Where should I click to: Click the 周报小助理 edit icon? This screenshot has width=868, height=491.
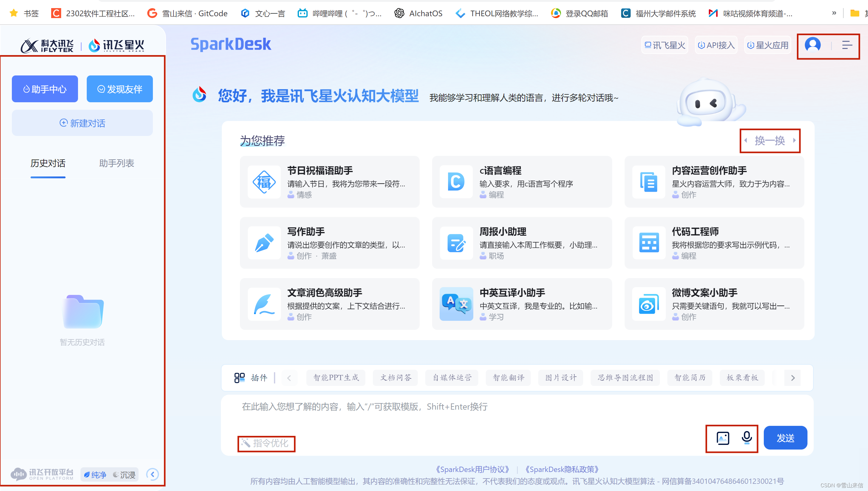click(x=456, y=243)
